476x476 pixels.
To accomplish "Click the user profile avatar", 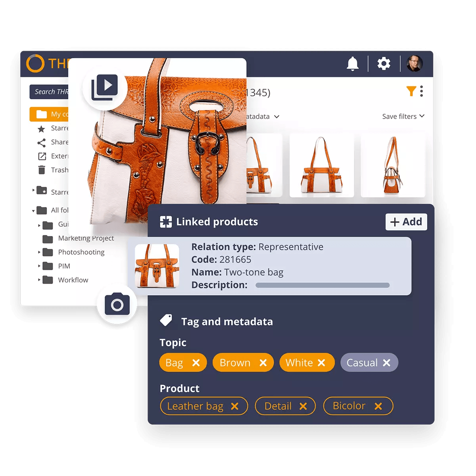I will 415,63.
